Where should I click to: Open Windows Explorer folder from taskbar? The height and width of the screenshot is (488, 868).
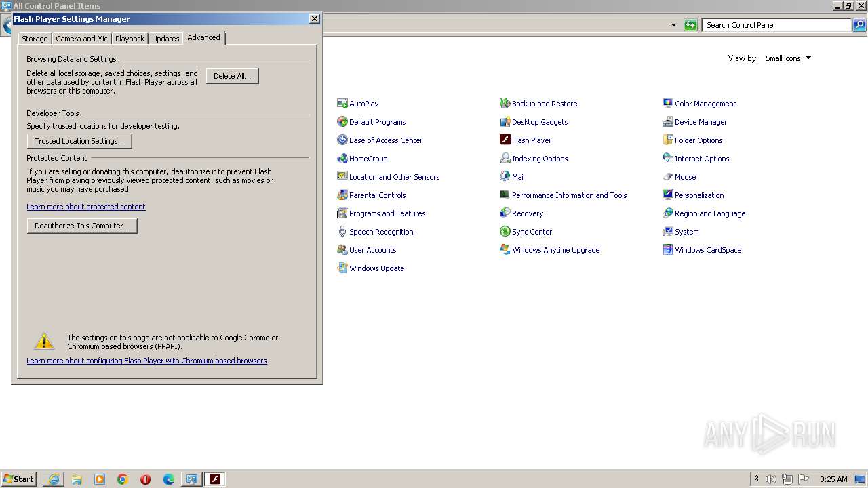(77, 479)
